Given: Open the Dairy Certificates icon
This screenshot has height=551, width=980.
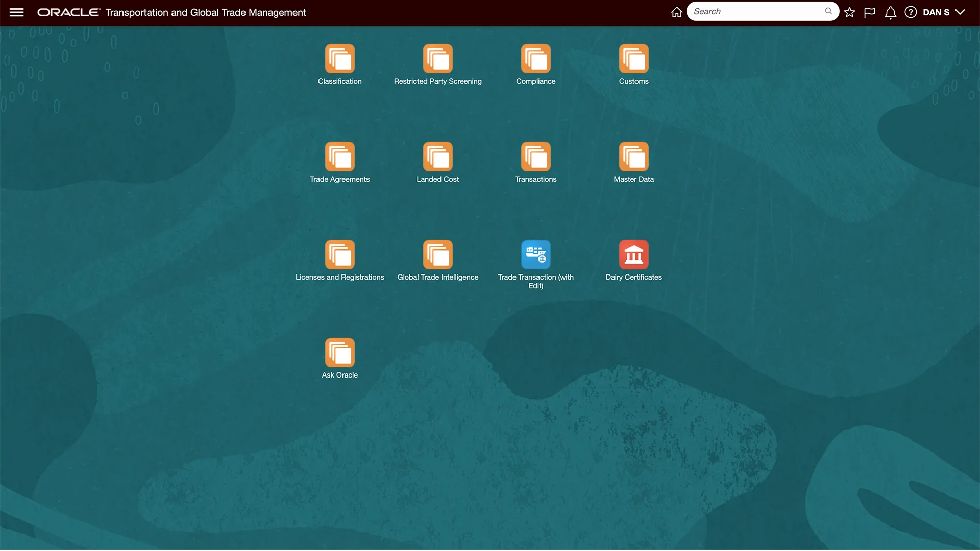Looking at the screenshot, I should coord(633,255).
